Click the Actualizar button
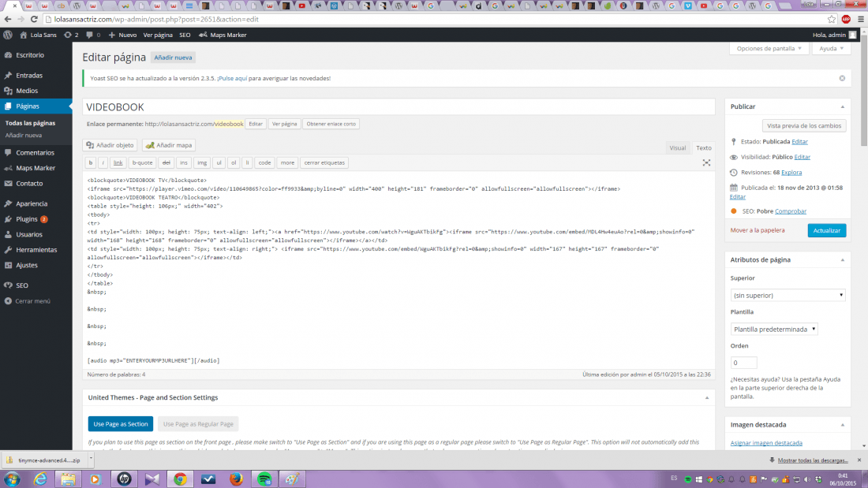Viewport: 868px width, 488px height. point(826,230)
